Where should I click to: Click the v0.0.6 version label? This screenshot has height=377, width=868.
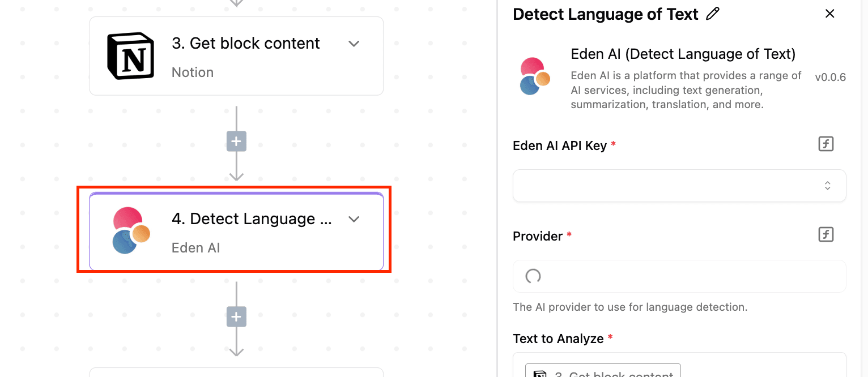[830, 78]
